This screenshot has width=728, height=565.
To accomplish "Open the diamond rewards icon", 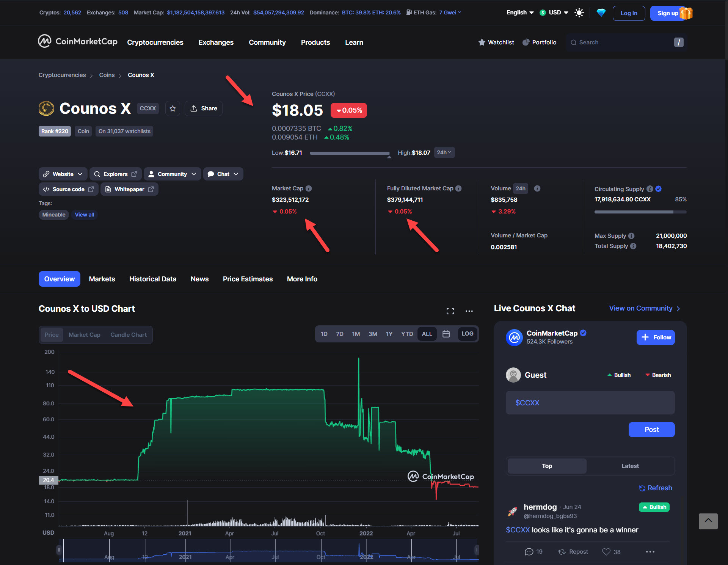I will pos(601,13).
